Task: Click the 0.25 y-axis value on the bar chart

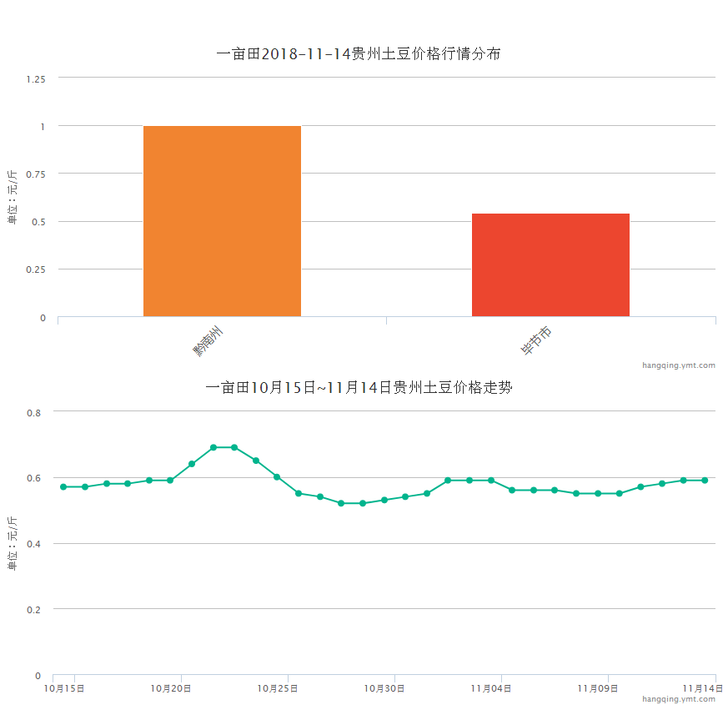Action: point(36,269)
